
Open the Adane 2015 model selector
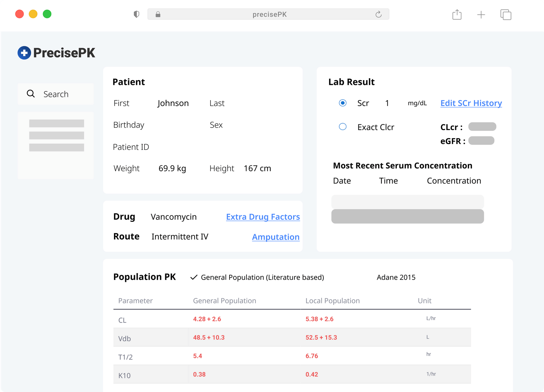click(x=396, y=277)
